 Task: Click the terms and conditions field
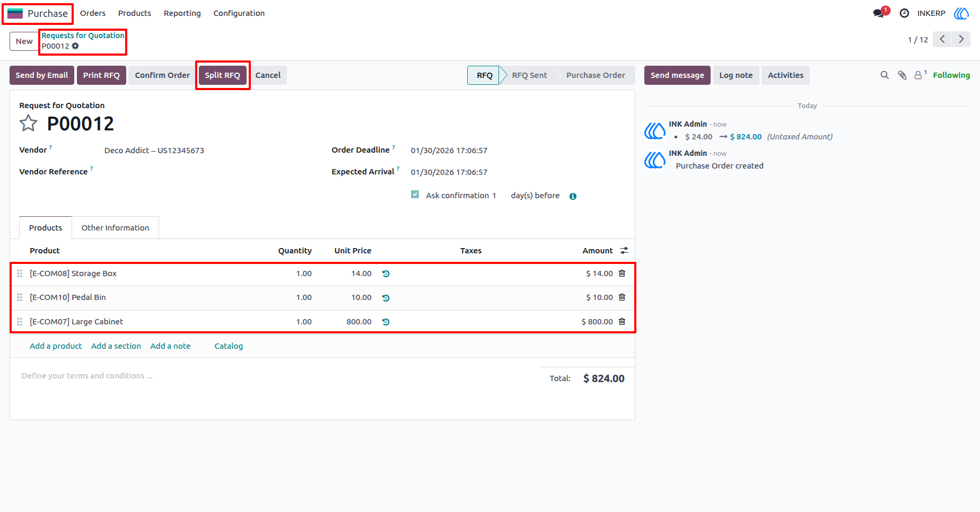[276, 376]
